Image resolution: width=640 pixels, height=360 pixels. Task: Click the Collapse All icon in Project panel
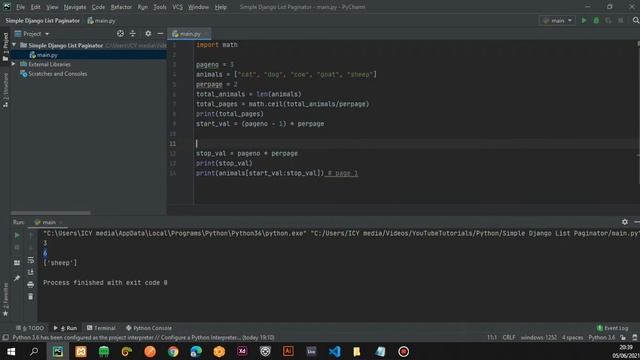[x=133, y=33]
